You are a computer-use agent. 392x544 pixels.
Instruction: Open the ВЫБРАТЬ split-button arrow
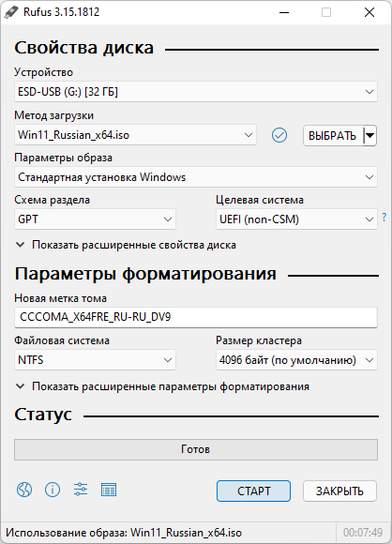click(370, 135)
